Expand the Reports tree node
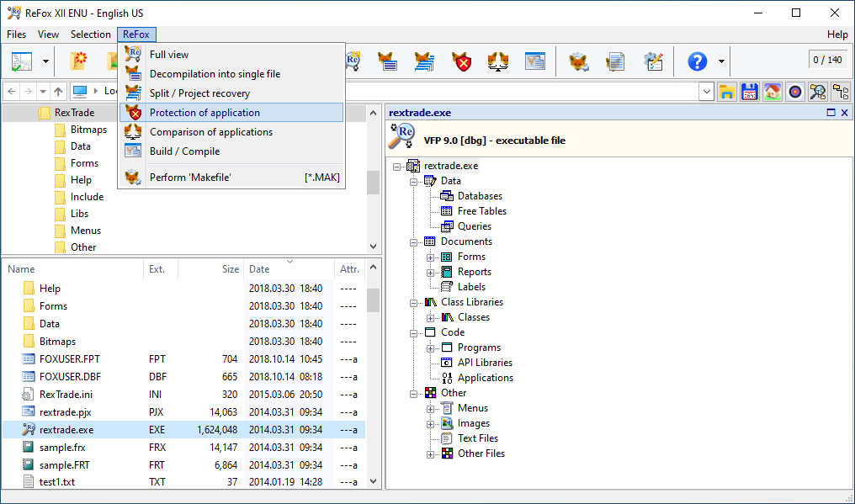The width and height of the screenshot is (855, 504). [x=430, y=273]
